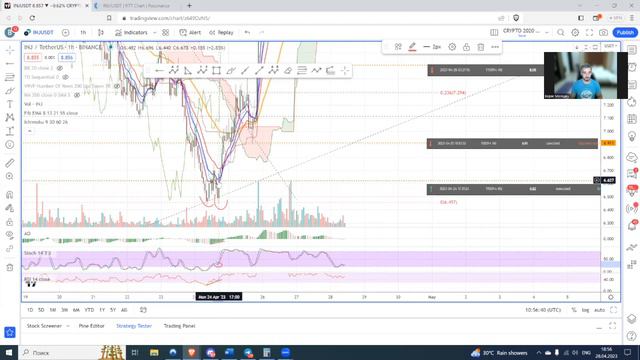Open the Indicators dialog
This screenshot has height=360, width=640.
131,32
